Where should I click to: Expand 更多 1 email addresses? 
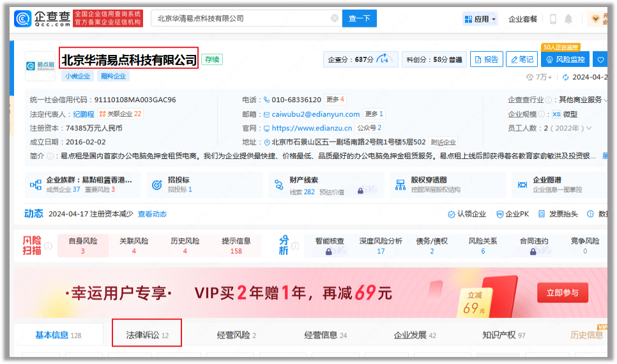point(374,114)
